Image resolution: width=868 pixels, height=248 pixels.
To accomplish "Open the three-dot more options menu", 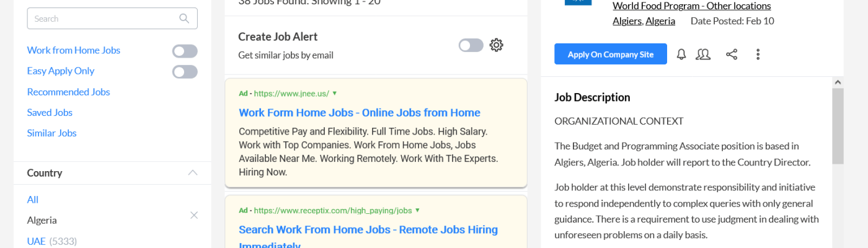I will pyautogui.click(x=758, y=55).
